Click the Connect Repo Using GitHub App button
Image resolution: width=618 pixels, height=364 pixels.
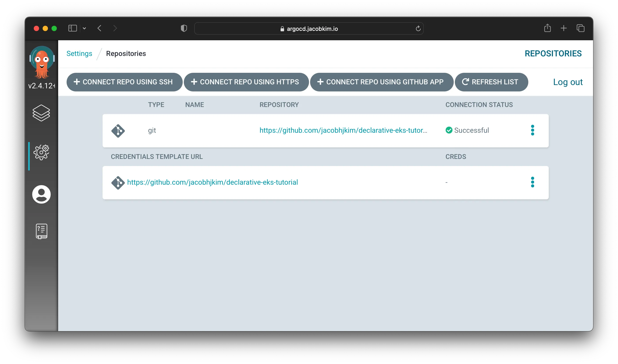(x=382, y=82)
